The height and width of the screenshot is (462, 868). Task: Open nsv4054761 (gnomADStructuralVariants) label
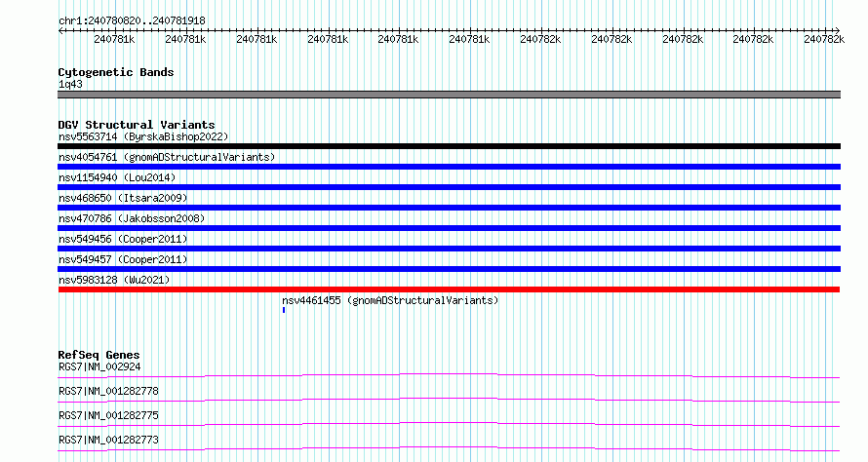click(167, 157)
